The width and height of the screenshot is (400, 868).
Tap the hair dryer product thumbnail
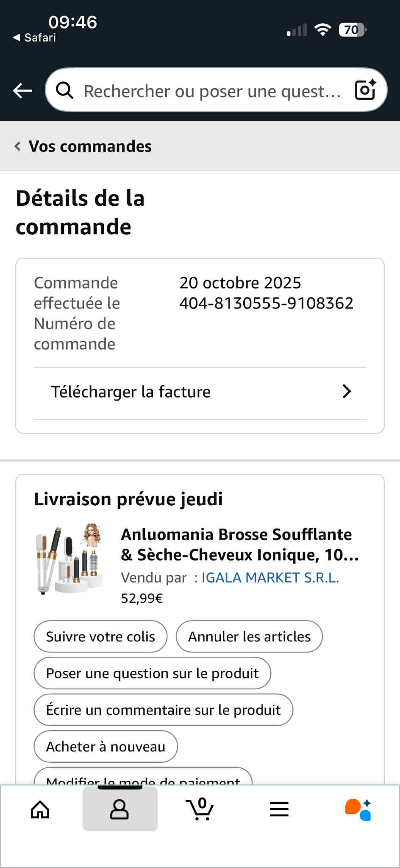(69, 558)
